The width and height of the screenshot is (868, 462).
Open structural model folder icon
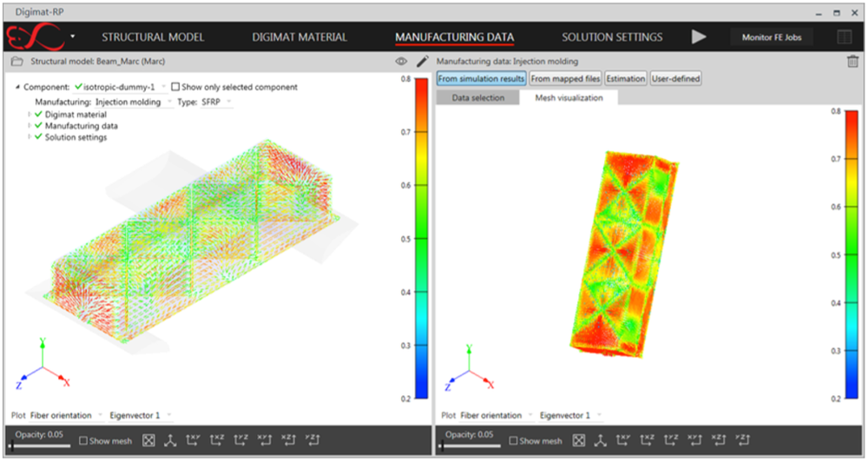coord(16,62)
